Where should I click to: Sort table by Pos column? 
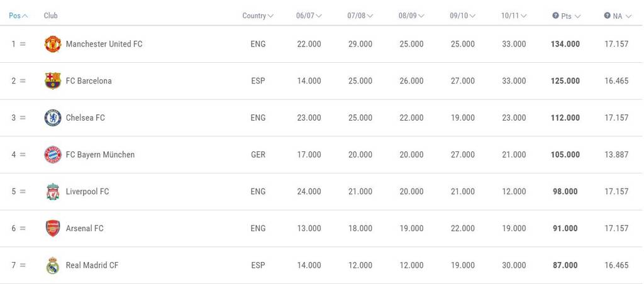click(18, 16)
